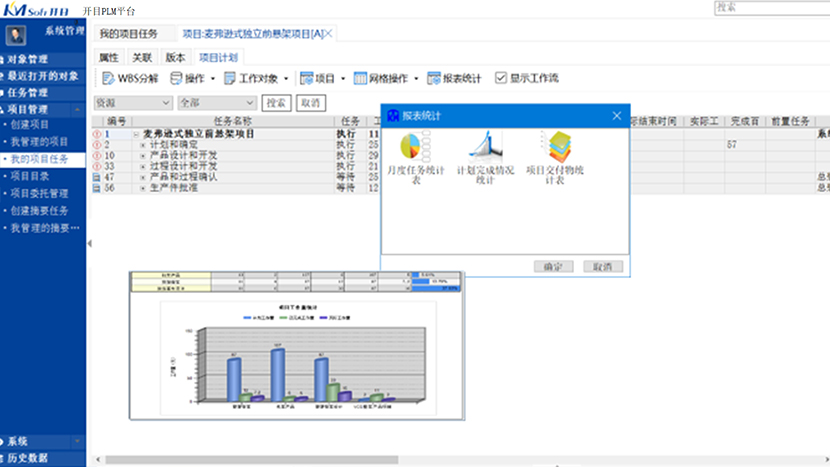Click the 工作对象 toolbar icon
This screenshot has height=467, width=830.
229,78
